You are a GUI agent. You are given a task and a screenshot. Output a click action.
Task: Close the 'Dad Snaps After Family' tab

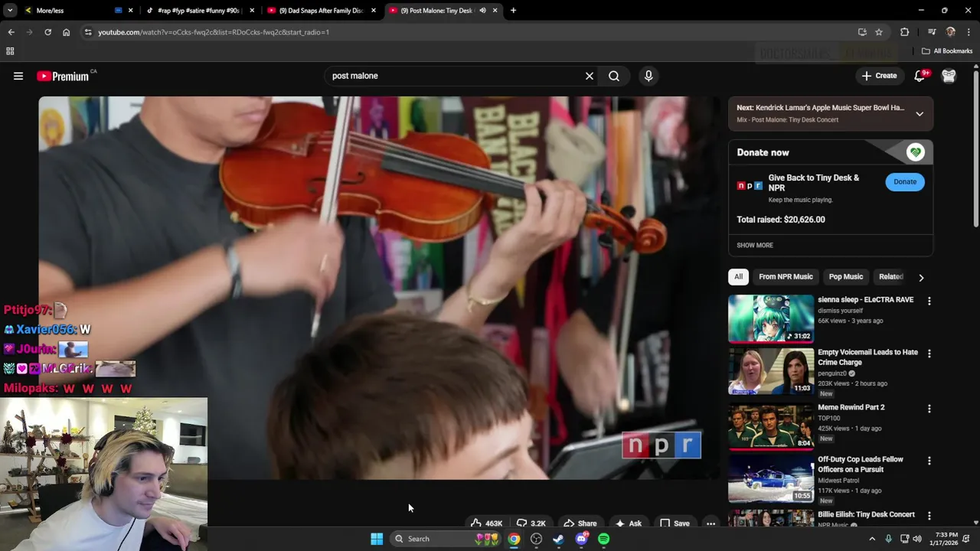point(374,11)
